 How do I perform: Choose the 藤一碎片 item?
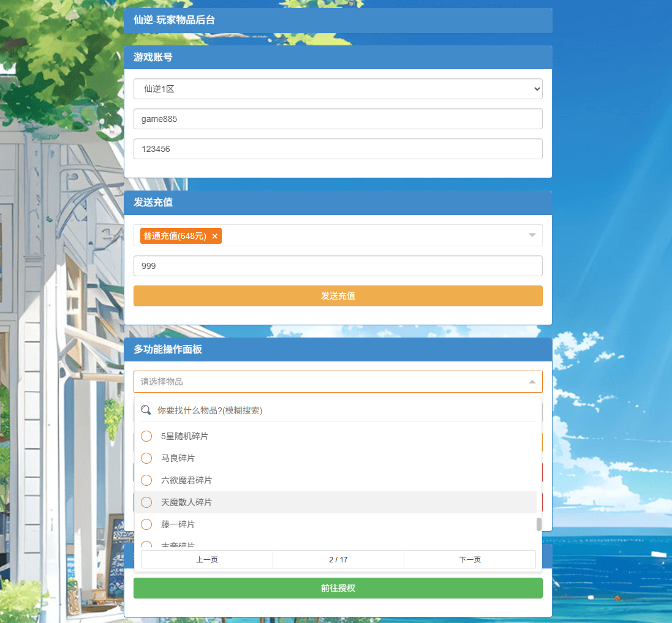point(178,524)
